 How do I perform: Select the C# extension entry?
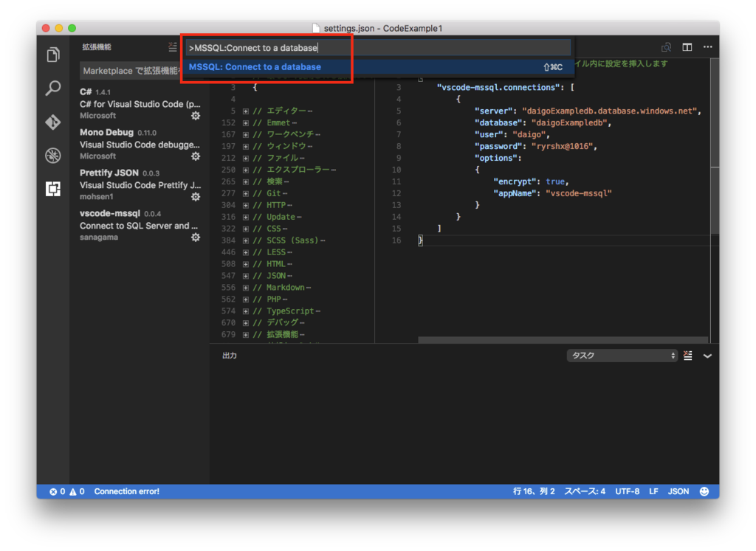pos(140,103)
